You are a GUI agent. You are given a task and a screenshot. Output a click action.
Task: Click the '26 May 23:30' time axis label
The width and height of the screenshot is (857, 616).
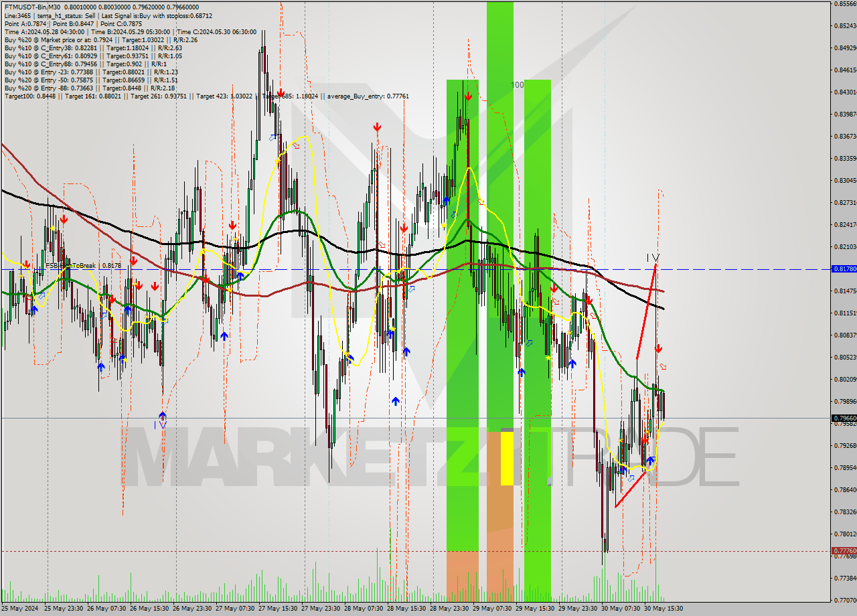(x=193, y=609)
